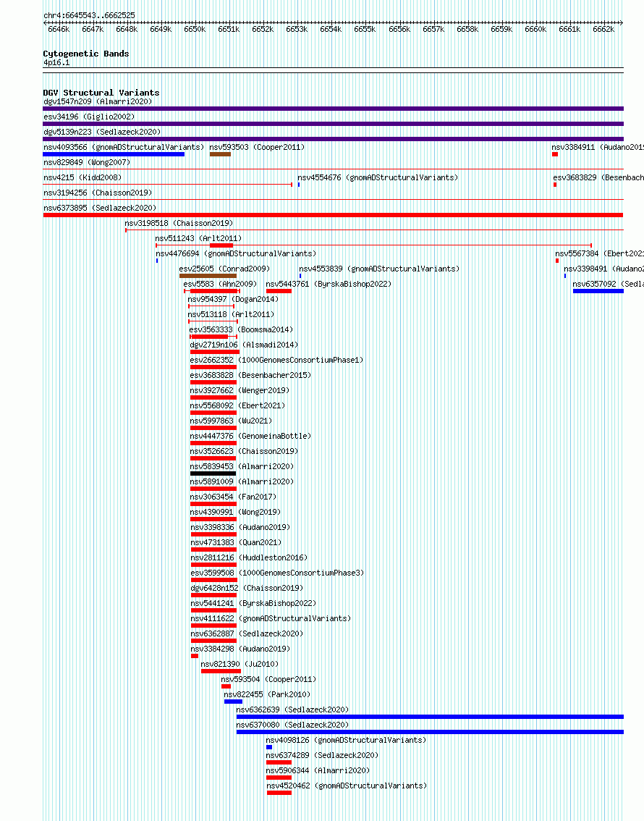Viewport: 644px width, 821px height.
Task: Select nsv6370080 (Sedlazeck2020) label
Action: coord(292,724)
